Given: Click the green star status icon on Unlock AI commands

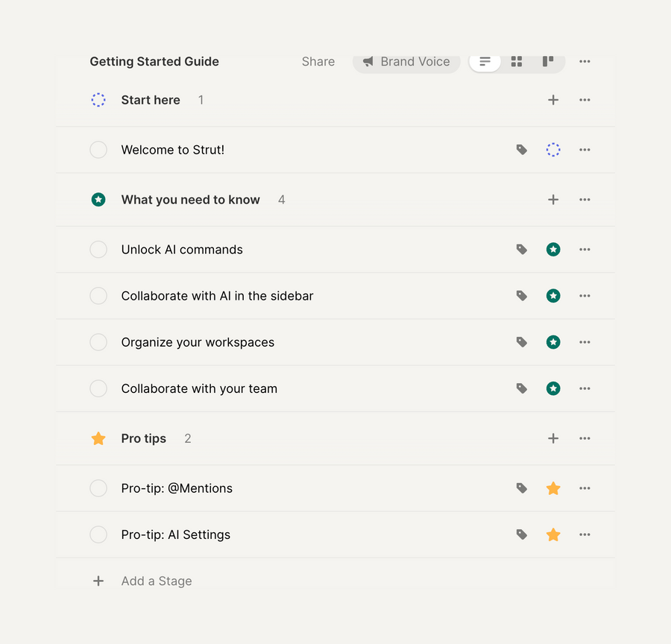Looking at the screenshot, I should [553, 249].
